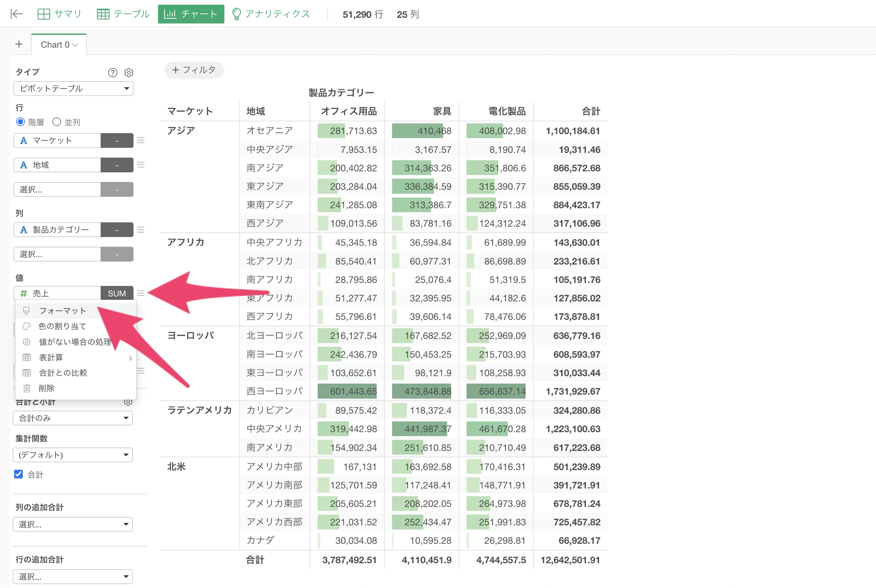Viewport: 876px width, 588px height.
Task: Open the 集計関数 (デフォルト) dropdown
Action: [x=73, y=455]
